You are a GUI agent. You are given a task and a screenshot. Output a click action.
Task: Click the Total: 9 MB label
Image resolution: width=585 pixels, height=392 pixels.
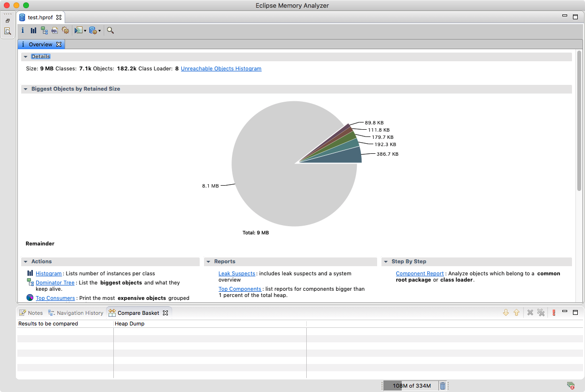pyautogui.click(x=256, y=233)
